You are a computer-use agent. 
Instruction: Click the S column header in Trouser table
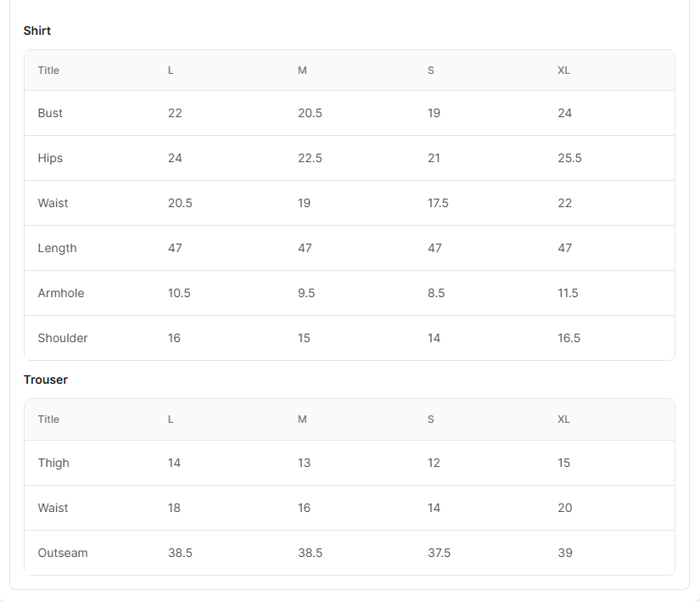click(x=431, y=419)
